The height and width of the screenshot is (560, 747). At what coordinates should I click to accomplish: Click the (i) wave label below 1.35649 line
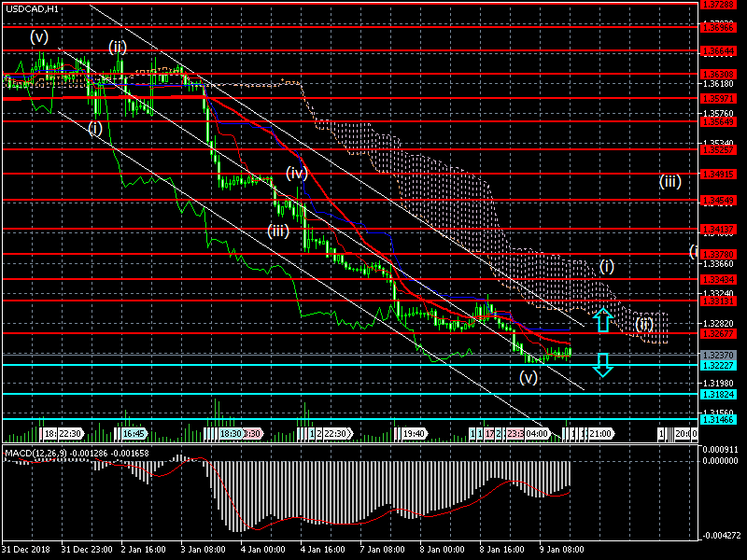tap(95, 128)
